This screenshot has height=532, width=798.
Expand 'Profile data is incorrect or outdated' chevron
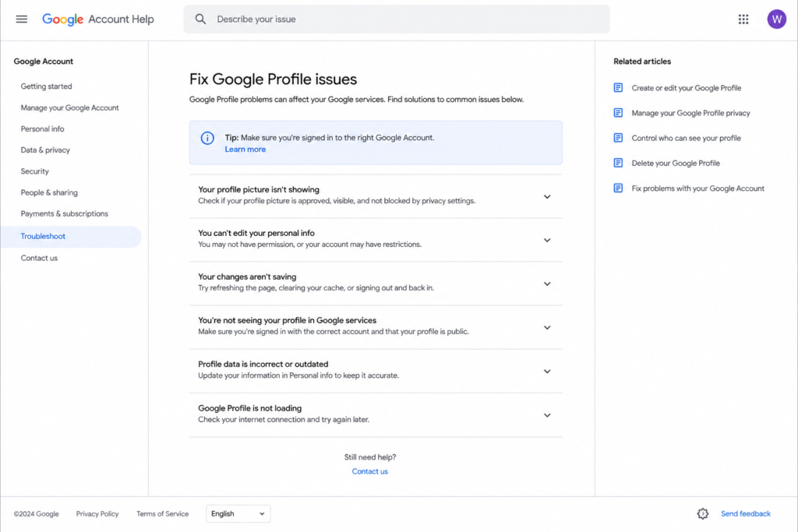(547, 372)
